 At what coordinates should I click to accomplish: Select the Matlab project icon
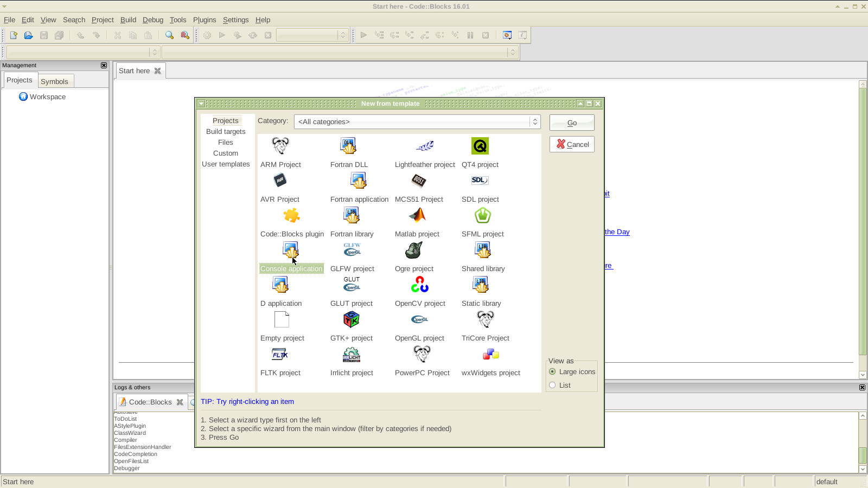pyautogui.click(x=417, y=215)
